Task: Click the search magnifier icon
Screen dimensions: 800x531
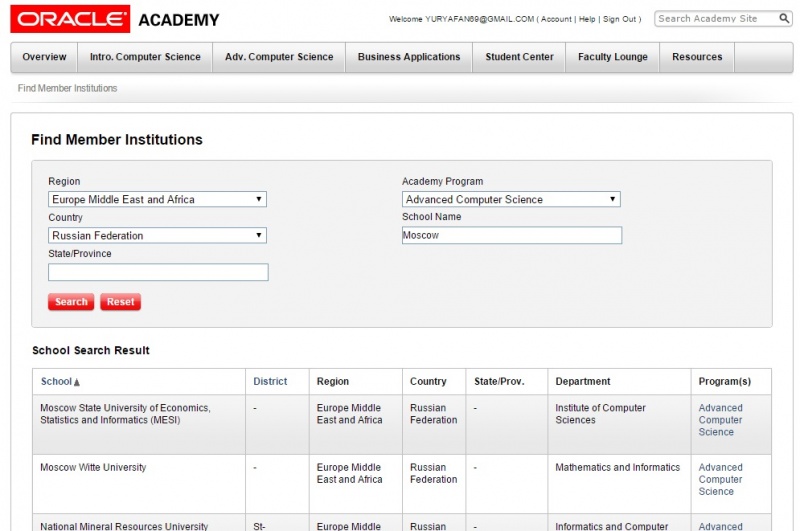Action: (x=784, y=18)
